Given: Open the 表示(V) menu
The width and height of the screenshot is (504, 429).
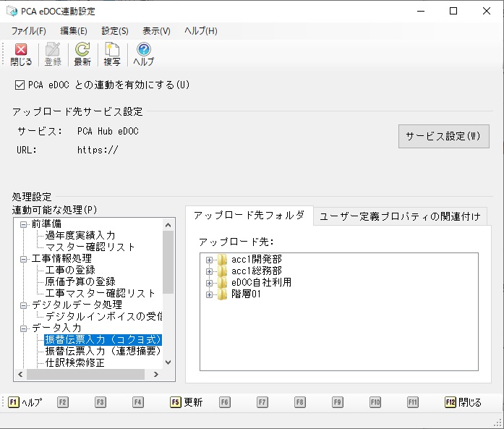Looking at the screenshot, I should (x=156, y=31).
